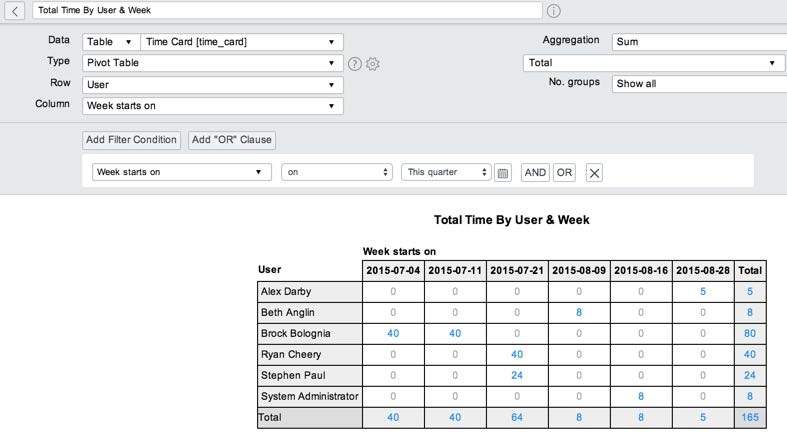
Task: Open the Column Week starts on dropdown
Action: tap(213, 106)
